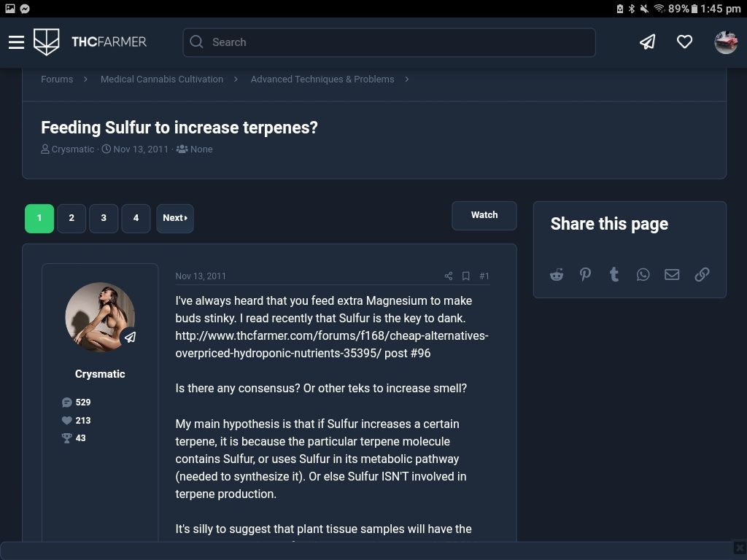Open the Medical Cannabis Cultivation breadcrumb
The width and height of the screenshot is (747, 560).
[161, 79]
